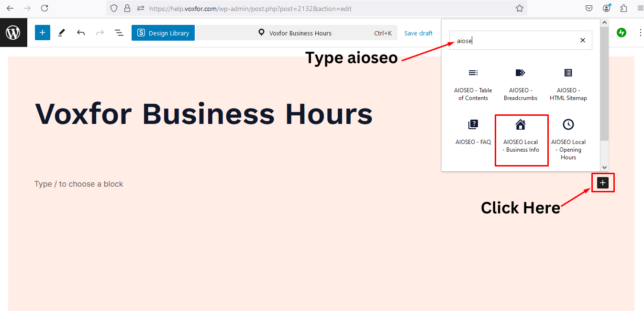Open the Design Library
The image size is (644, 311).
pos(163,33)
